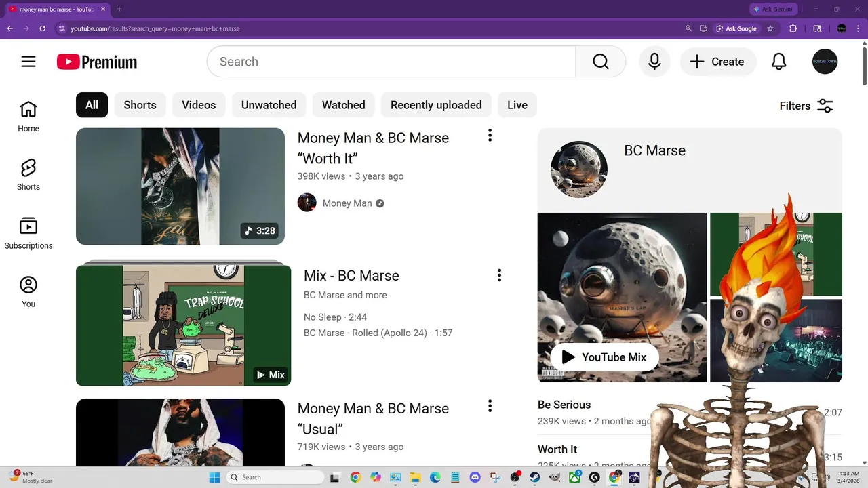Open the Windows Start button
868x488 pixels.
[x=214, y=477]
